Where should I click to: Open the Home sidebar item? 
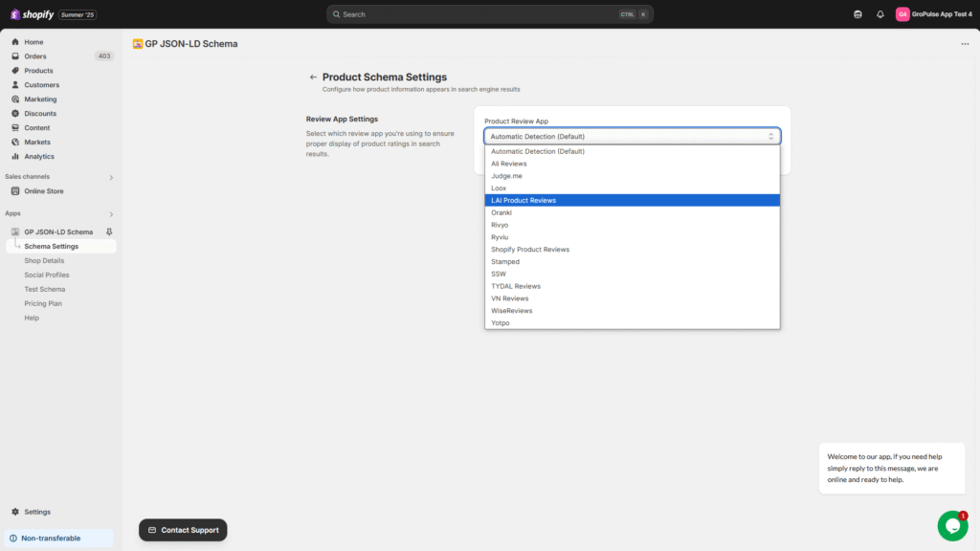point(33,42)
